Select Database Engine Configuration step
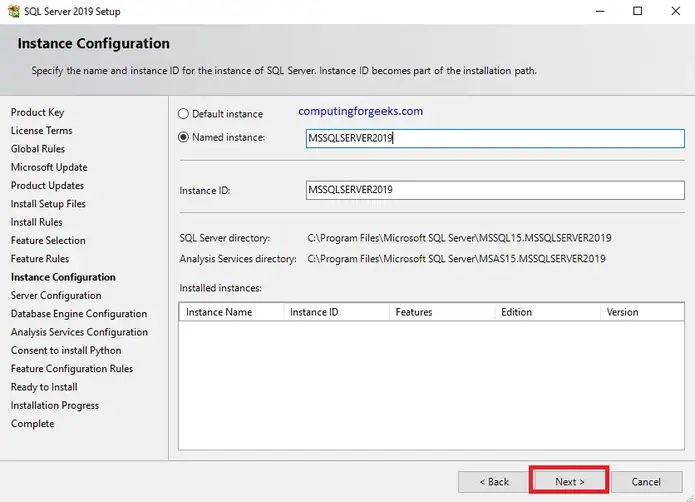The height and width of the screenshot is (502, 695). [79, 314]
